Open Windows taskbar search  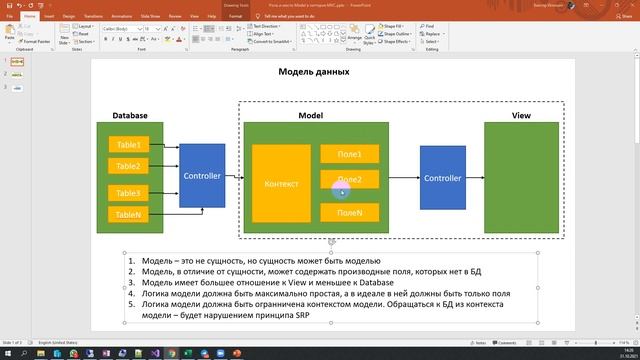(24, 353)
